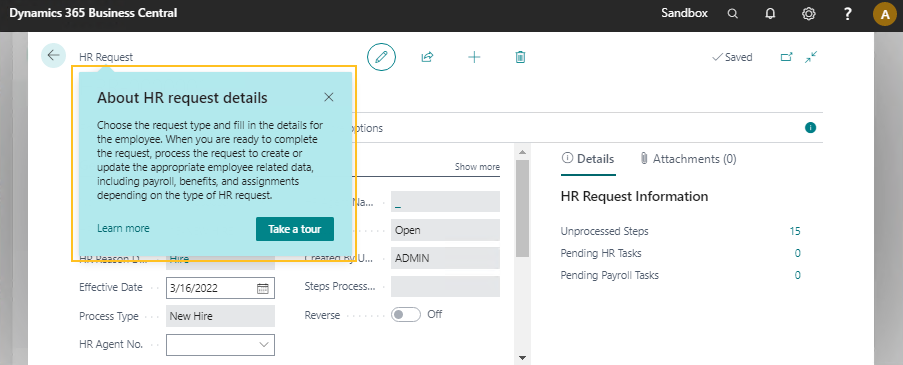Follow the Learn more link
This screenshot has width=903, height=365.
123,229
